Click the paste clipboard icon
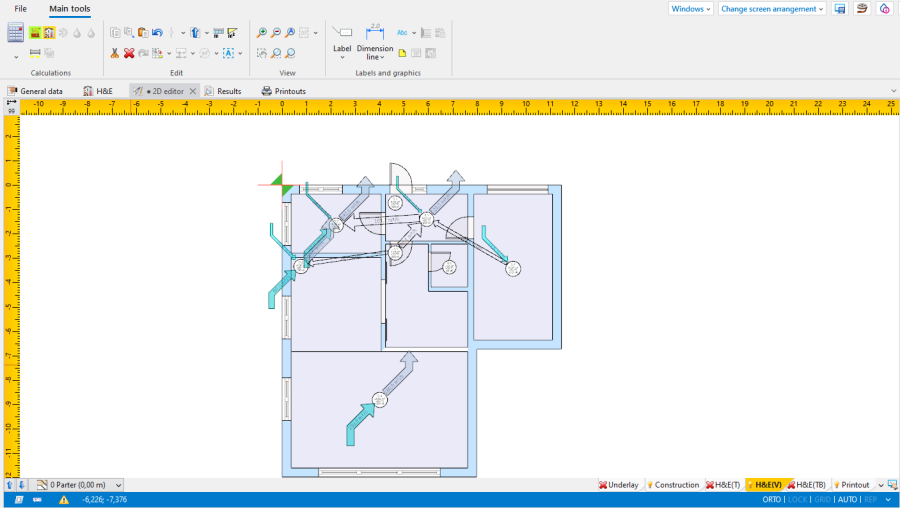900x508 pixels. (x=143, y=32)
